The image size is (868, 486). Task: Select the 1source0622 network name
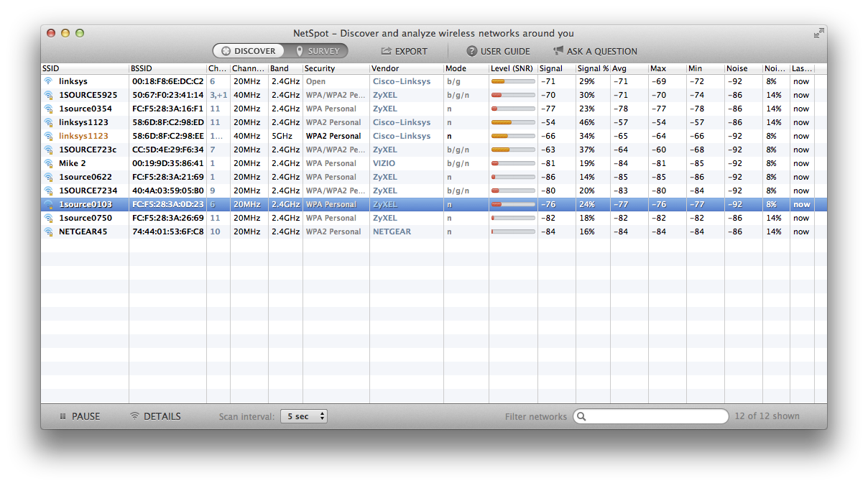(x=85, y=177)
